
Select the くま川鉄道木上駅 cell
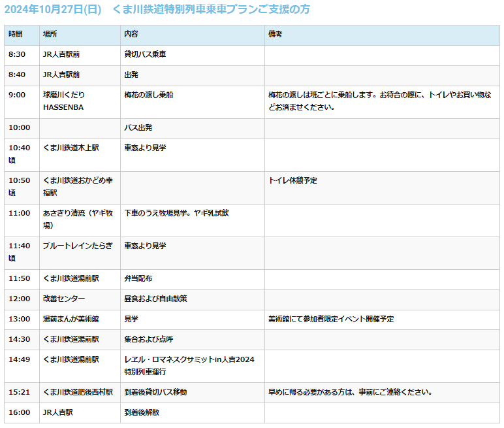[x=71, y=148]
